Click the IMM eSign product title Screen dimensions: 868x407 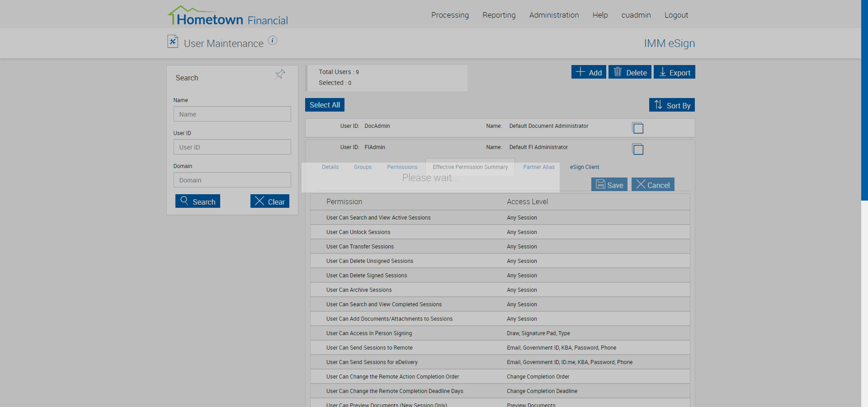coord(670,43)
